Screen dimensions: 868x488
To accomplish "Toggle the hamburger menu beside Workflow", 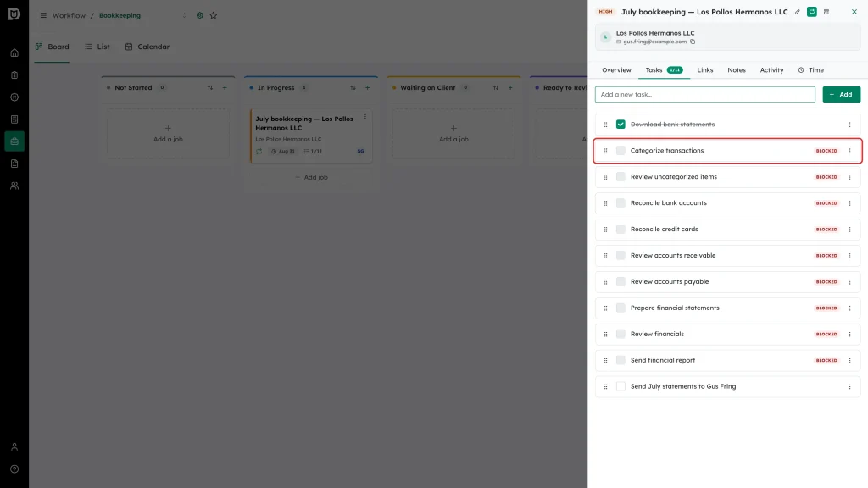I will click(x=43, y=15).
